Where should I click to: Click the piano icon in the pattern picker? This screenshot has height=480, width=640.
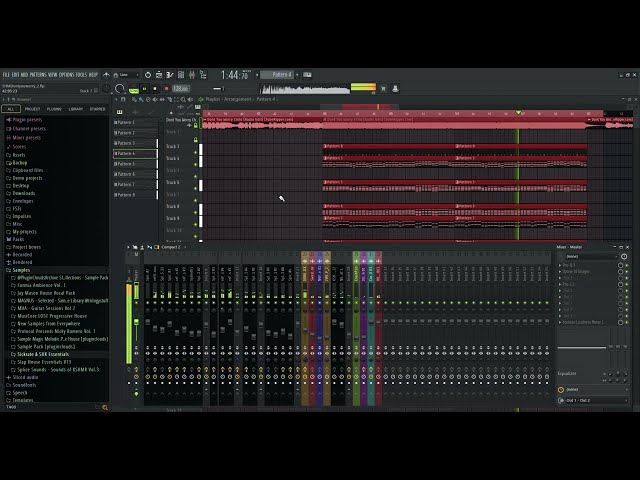tap(120, 112)
